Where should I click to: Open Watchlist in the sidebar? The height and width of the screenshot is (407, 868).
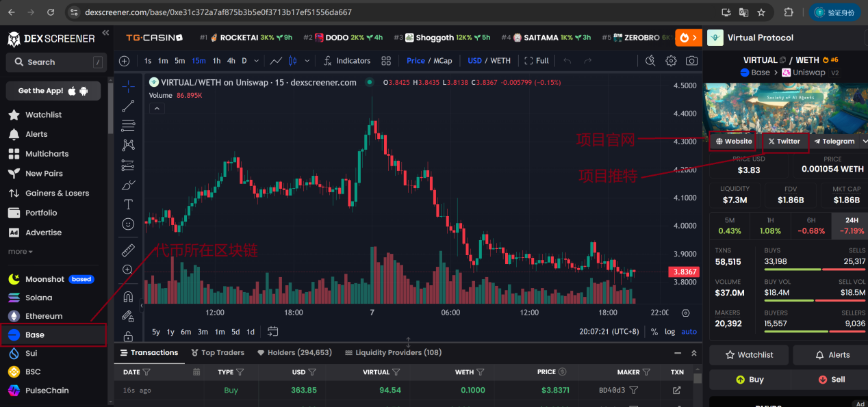pos(44,115)
